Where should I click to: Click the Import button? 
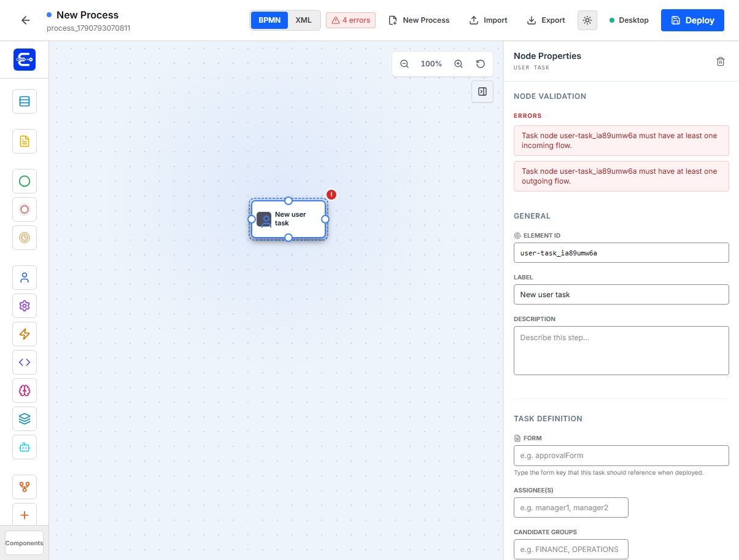click(x=489, y=20)
